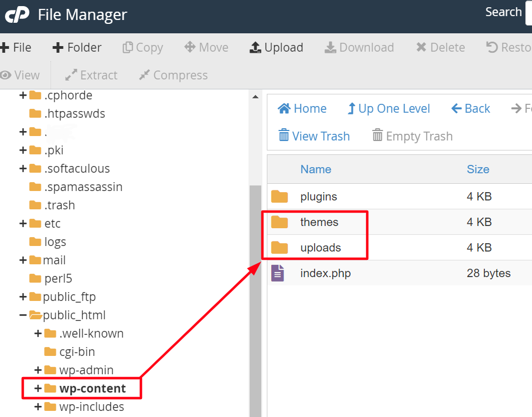532x417 pixels.
Task: Sort file list by Size column
Action: click(x=478, y=169)
